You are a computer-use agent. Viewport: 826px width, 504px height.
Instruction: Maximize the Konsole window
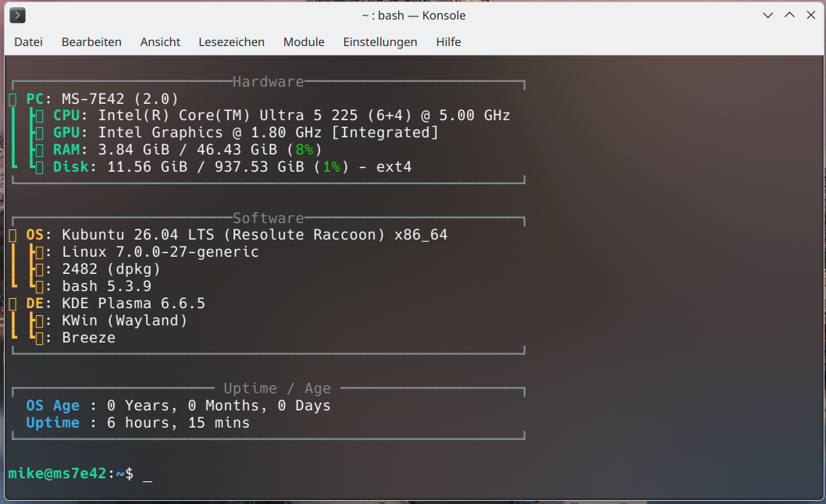pyautogui.click(x=789, y=16)
